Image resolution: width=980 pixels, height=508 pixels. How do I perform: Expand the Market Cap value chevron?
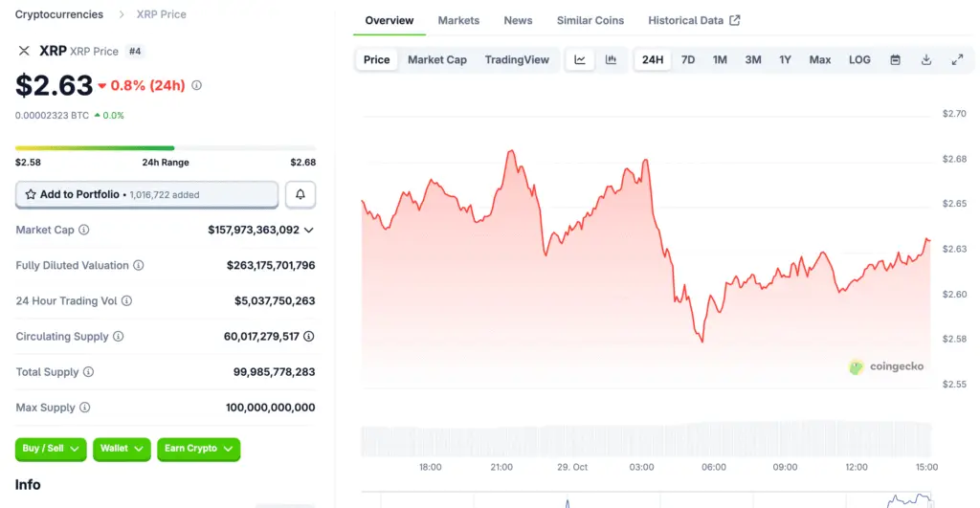click(309, 230)
